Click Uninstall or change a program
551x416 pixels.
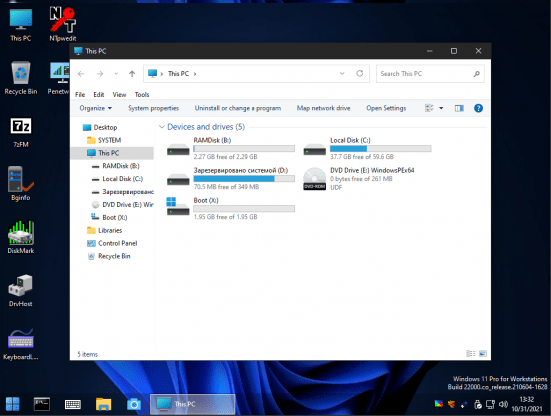[x=238, y=108]
